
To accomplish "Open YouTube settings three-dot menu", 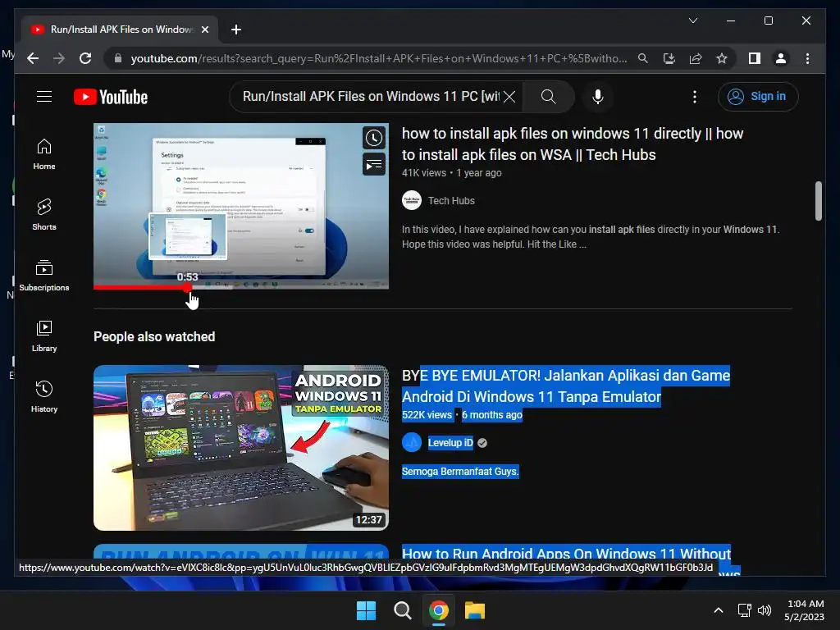I will [694, 97].
